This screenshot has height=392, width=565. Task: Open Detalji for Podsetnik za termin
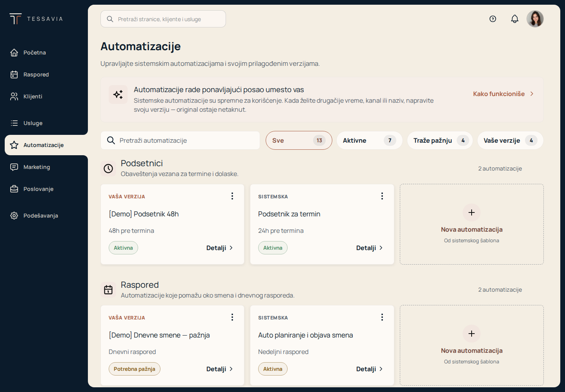pos(370,248)
